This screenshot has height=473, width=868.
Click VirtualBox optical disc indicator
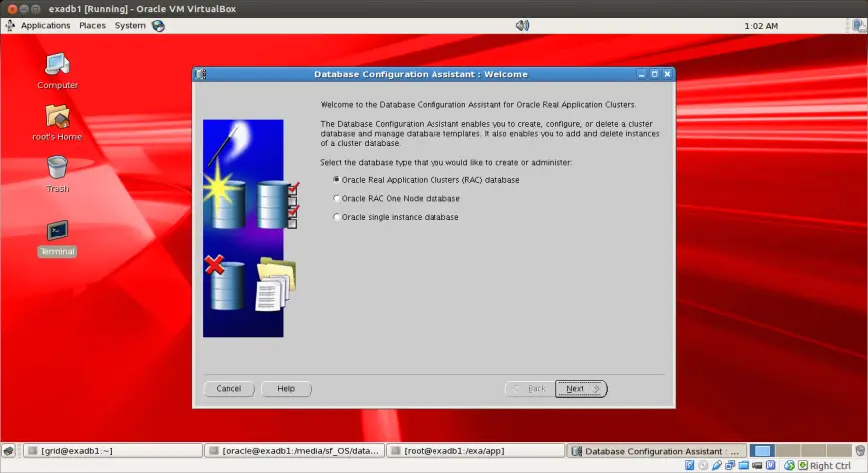click(703, 465)
